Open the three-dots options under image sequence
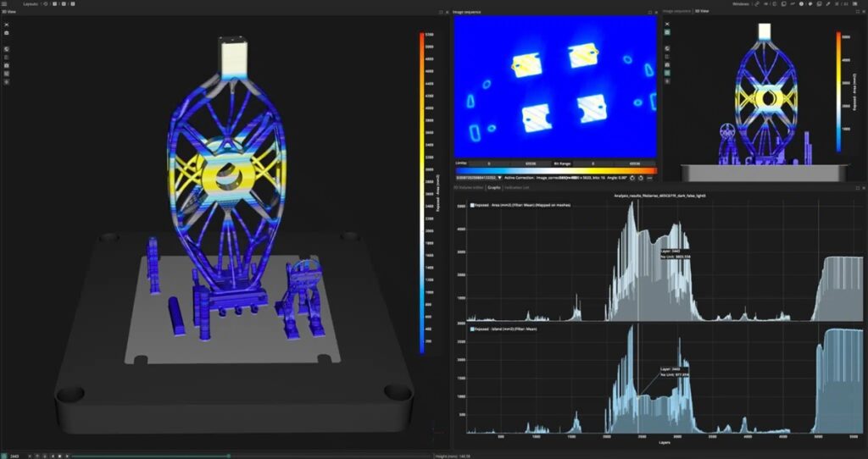 point(649,178)
